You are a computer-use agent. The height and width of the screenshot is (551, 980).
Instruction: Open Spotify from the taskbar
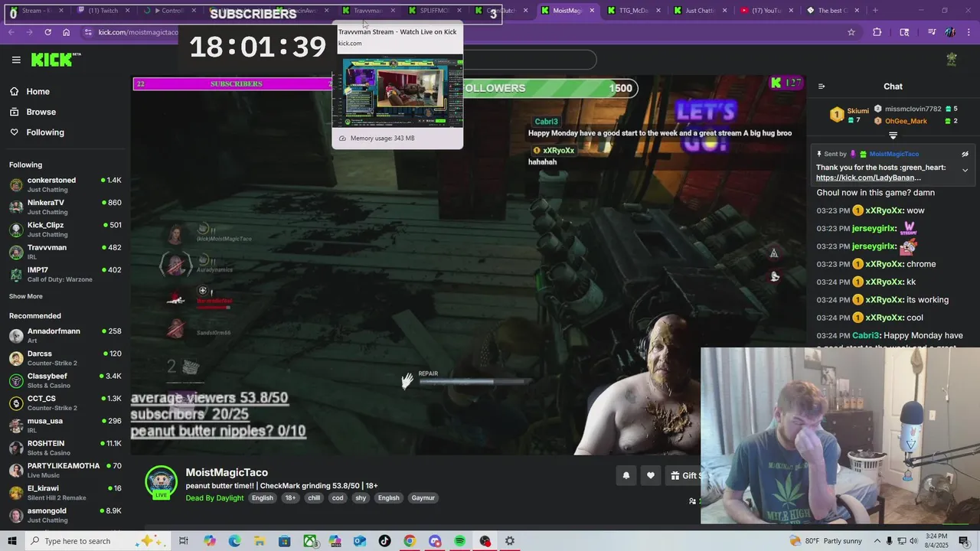click(x=459, y=541)
